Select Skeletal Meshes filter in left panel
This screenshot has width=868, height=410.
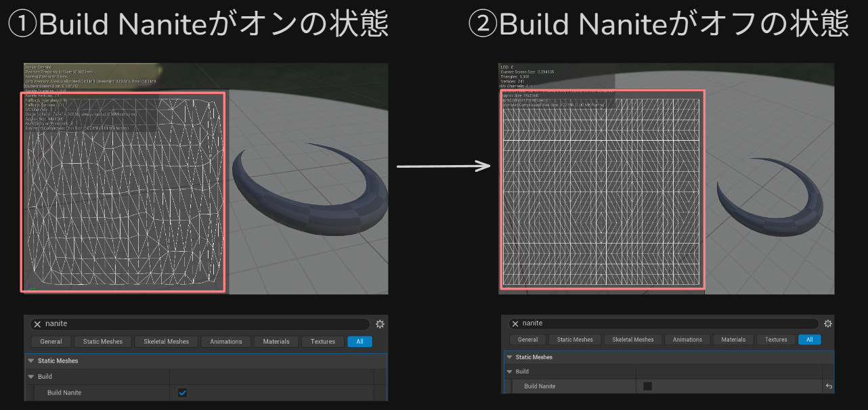point(167,342)
